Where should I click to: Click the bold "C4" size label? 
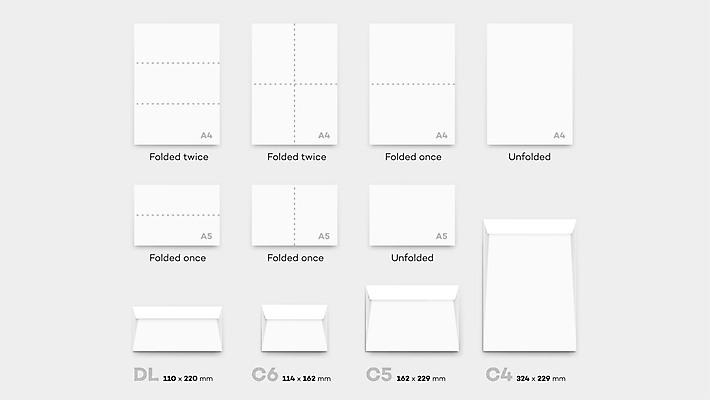coord(498,376)
